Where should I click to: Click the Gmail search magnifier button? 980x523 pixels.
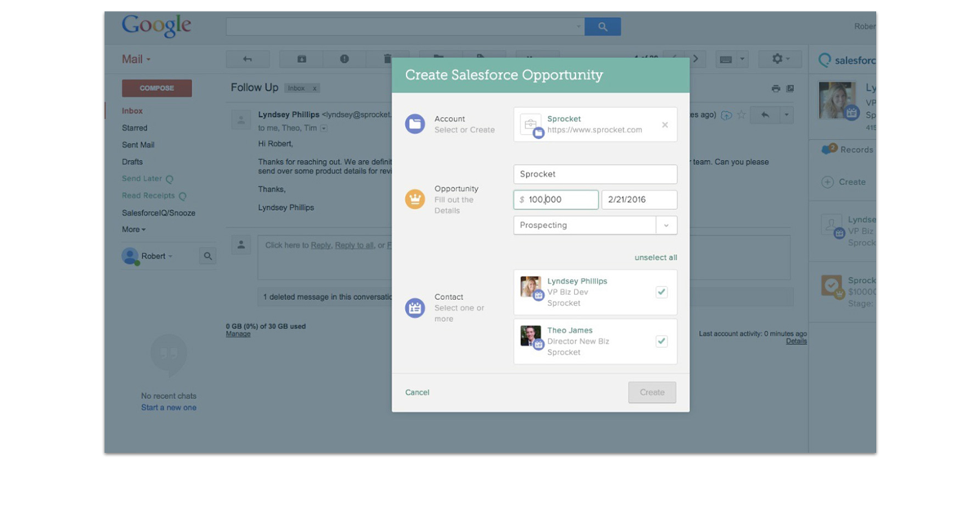point(603,27)
